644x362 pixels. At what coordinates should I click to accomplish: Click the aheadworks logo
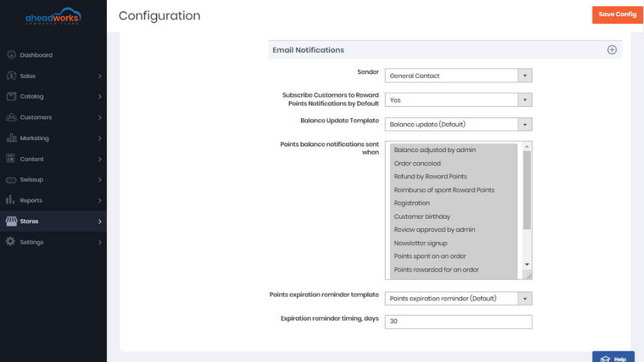(53, 16)
